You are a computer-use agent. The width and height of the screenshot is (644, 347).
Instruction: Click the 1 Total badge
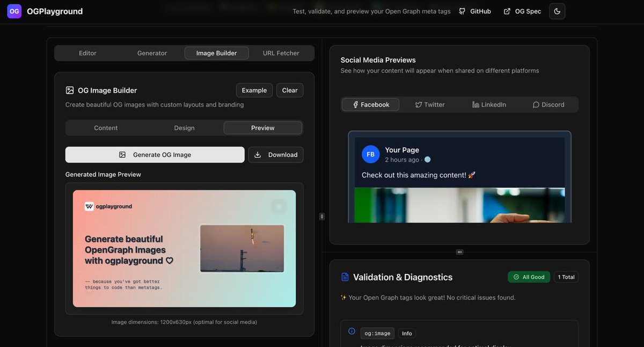566,277
